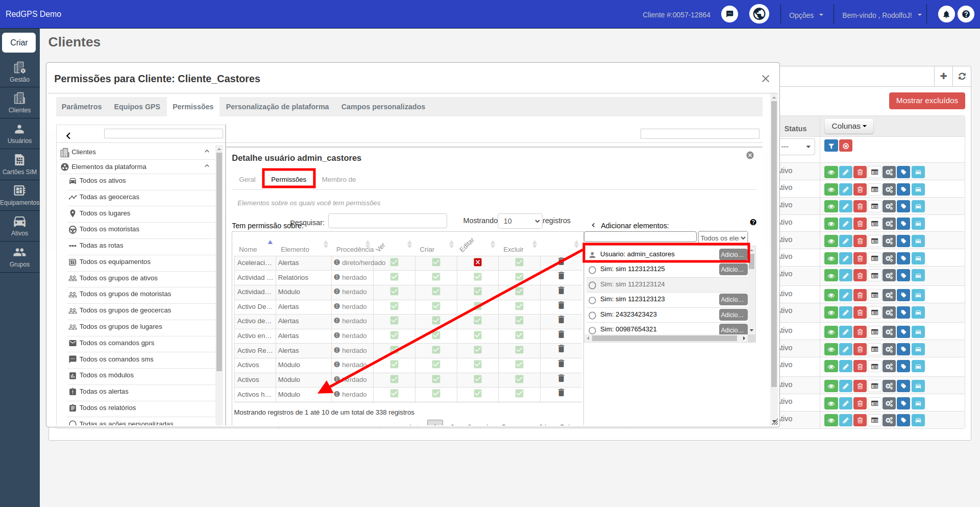Delete the Aceleraci... permission row trash icon
This screenshot has height=507, width=980.
tap(561, 261)
